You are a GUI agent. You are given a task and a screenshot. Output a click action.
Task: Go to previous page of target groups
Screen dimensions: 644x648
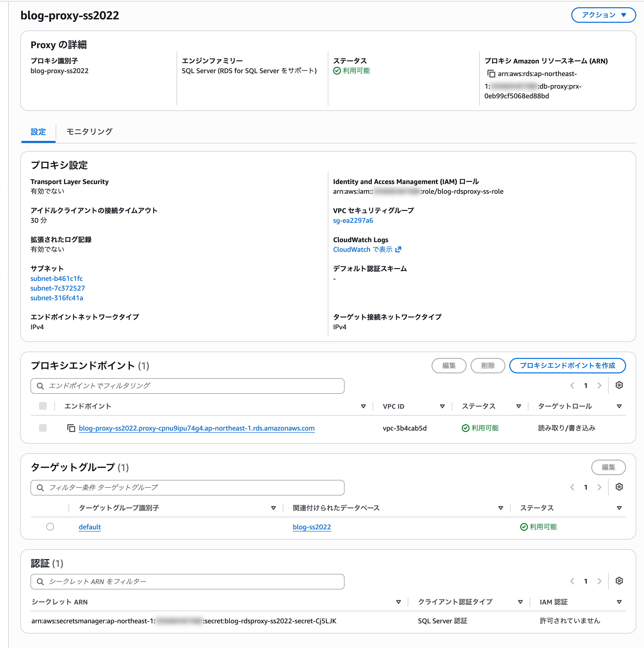point(572,487)
